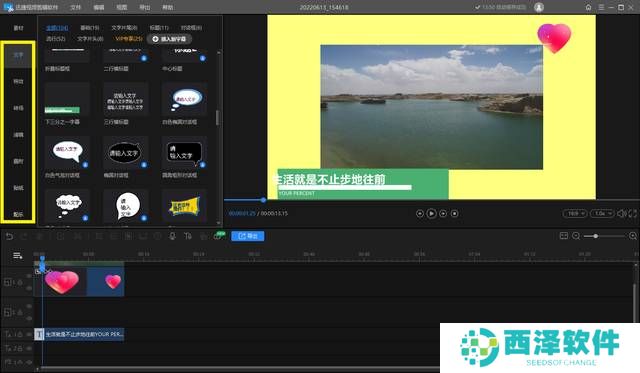Click the timeline zoom slider handle
The image size is (640, 373).
click(596, 236)
